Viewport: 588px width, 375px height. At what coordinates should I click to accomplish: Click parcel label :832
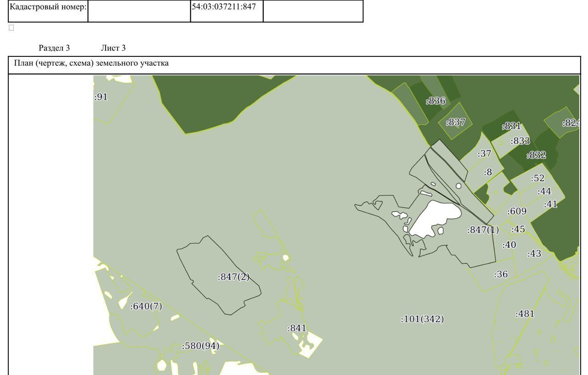tap(536, 155)
